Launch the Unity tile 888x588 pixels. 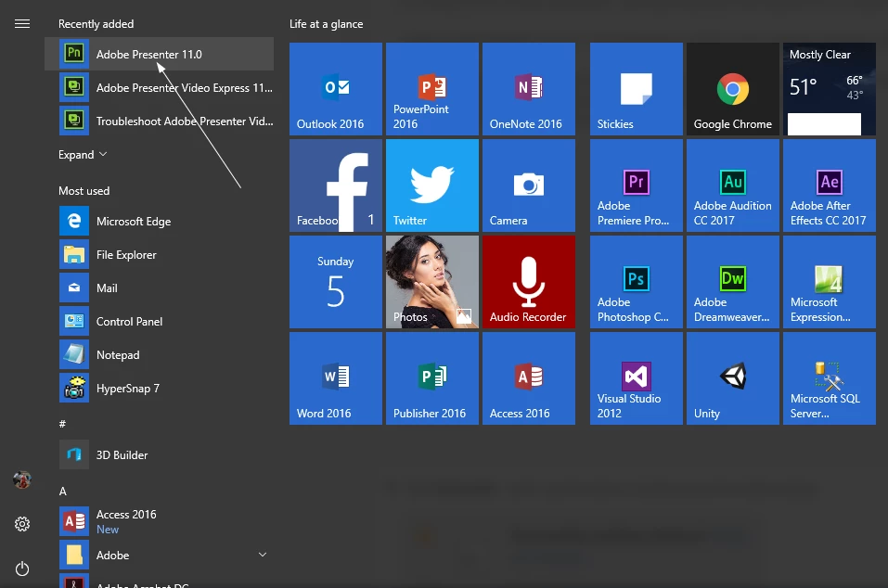coord(733,378)
